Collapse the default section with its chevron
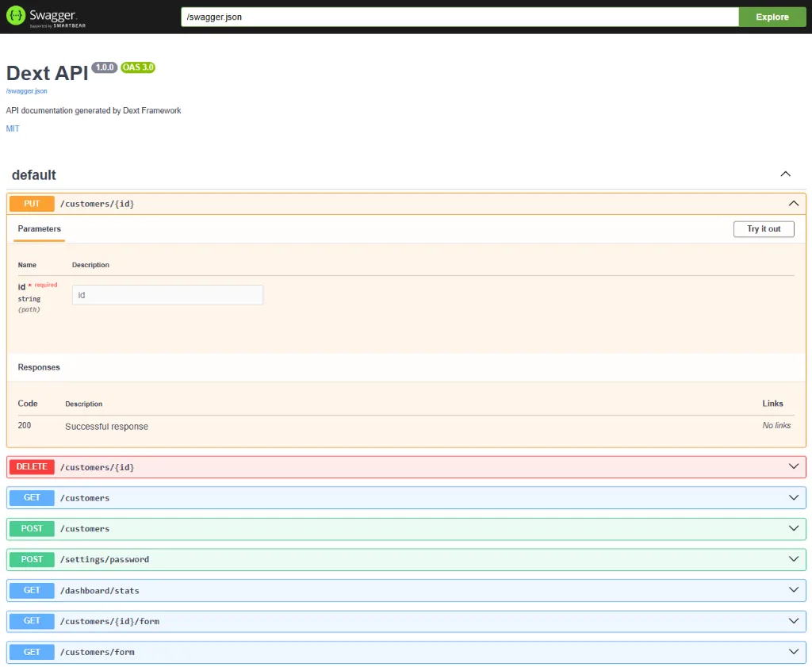The width and height of the screenshot is (812, 667). coord(785,174)
